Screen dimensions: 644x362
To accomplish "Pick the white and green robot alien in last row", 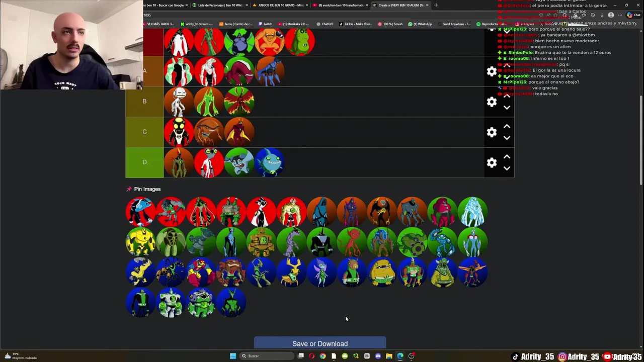I will coord(171,302).
